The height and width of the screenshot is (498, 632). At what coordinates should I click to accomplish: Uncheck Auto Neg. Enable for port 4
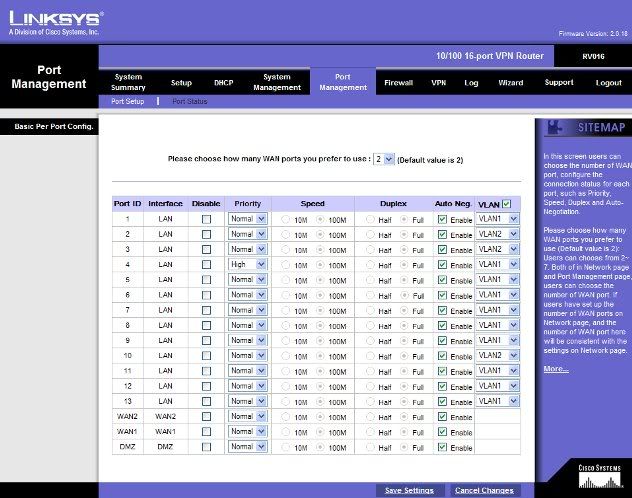pos(442,264)
